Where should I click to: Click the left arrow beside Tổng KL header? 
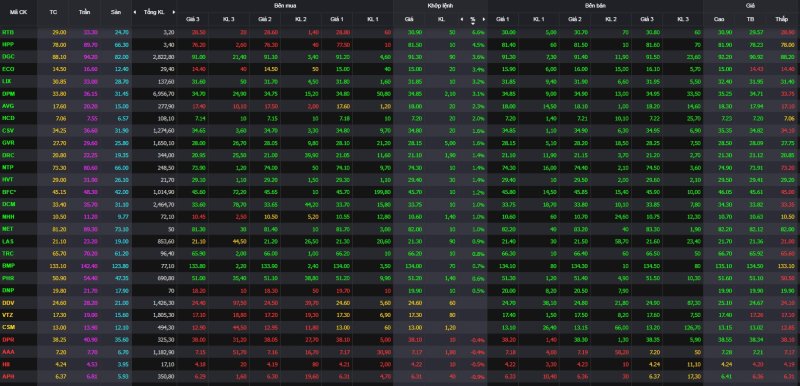[x=135, y=12]
